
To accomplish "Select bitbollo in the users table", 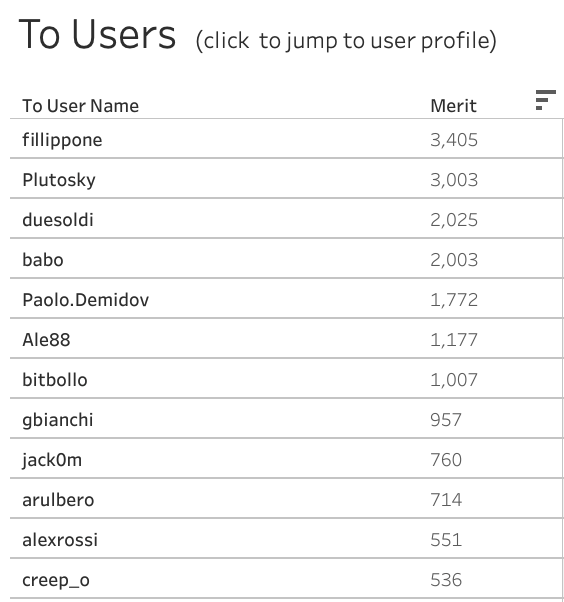I will pos(55,380).
